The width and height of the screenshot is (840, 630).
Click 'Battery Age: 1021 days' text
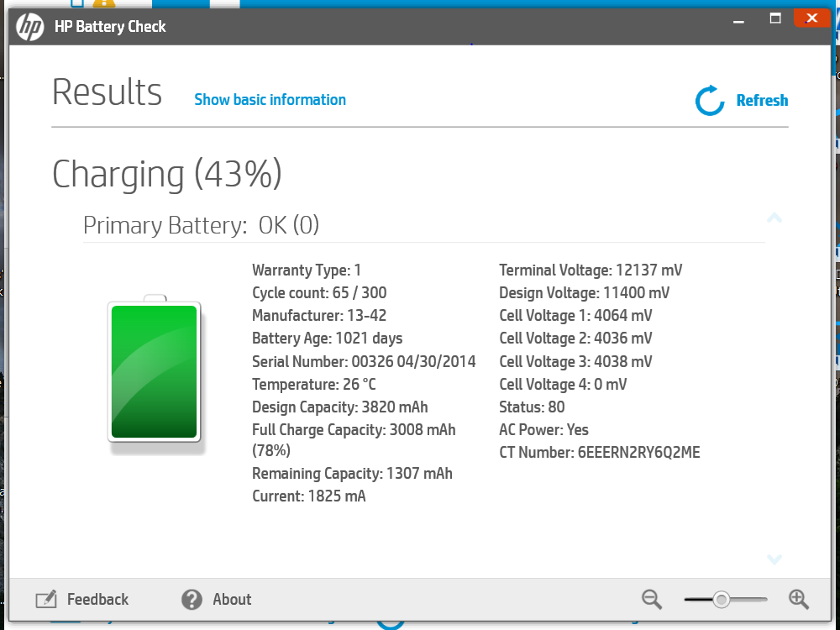pyautogui.click(x=328, y=338)
